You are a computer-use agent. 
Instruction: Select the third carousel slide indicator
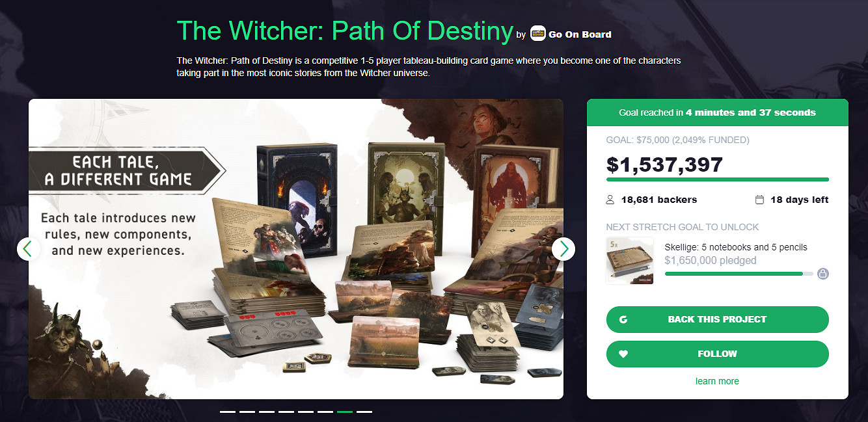[267, 412]
